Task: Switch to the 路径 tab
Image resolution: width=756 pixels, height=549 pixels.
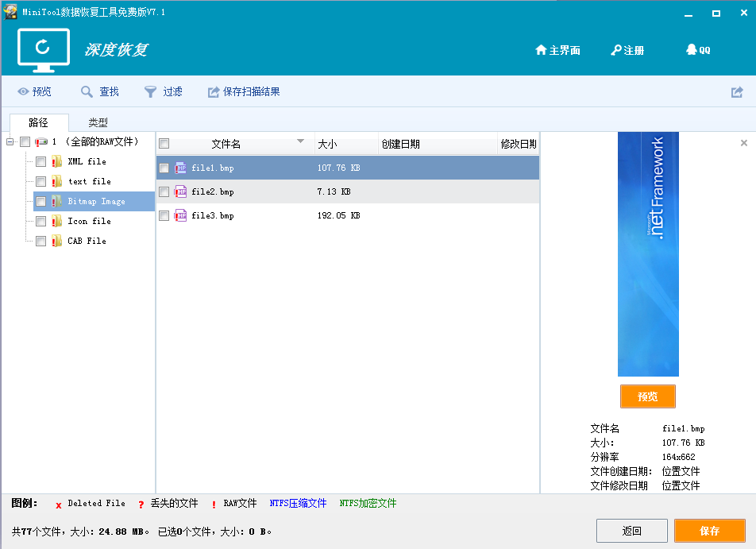Action: point(39,122)
